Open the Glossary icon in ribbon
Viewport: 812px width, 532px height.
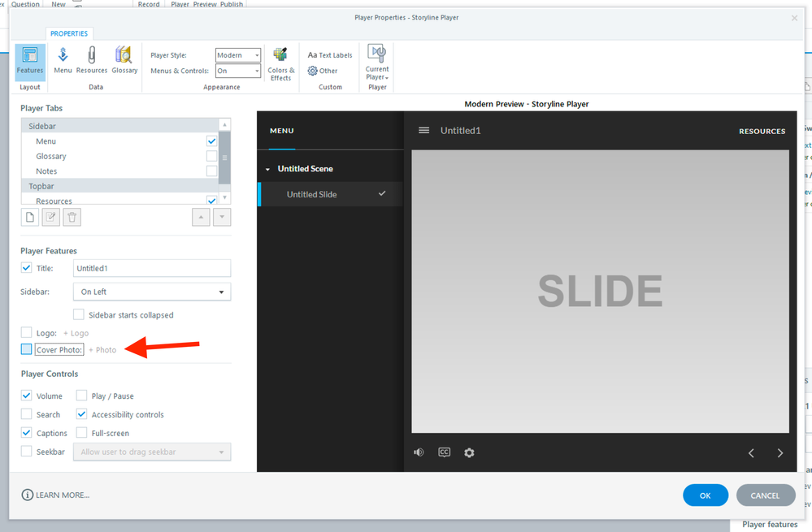[x=124, y=58]
